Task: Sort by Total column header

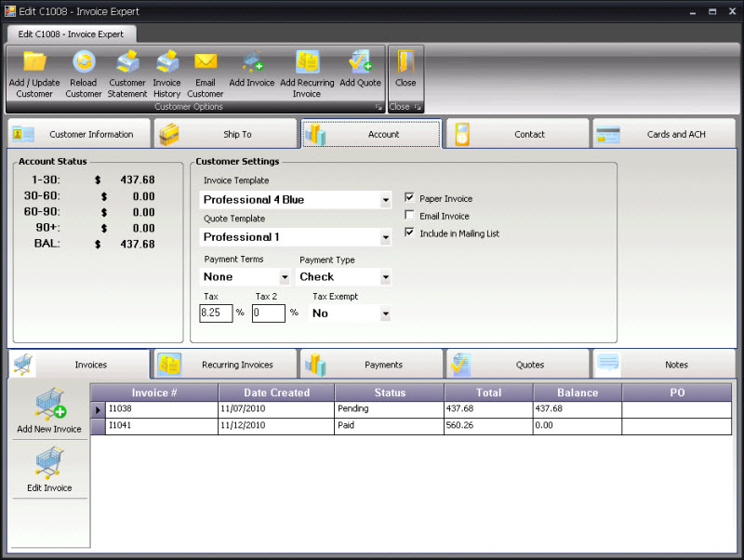Action: pyautogui.click(x=489, y=393)
